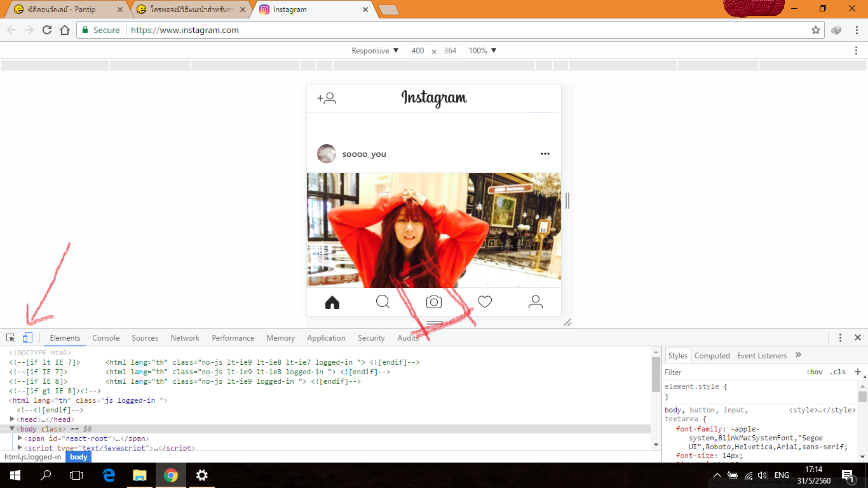Click the styles Filter input field
Viewport: 868px width, 488px height.
coord(731,372)
